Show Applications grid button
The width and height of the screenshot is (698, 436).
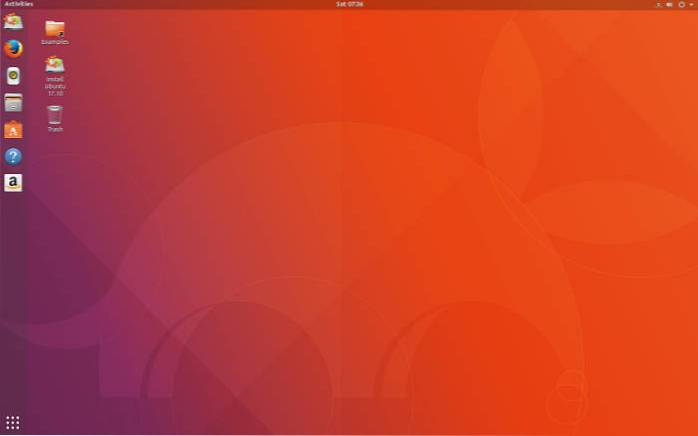[x=13, y=423]
